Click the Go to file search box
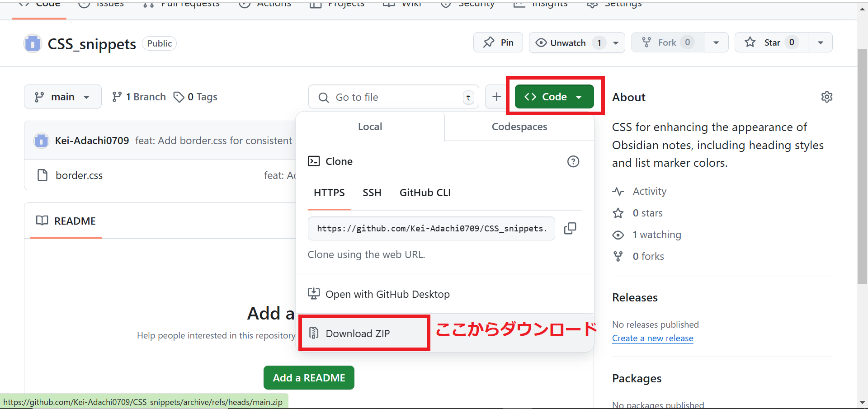This screenshot has height=409, width=868. click(x=394, y=97)
